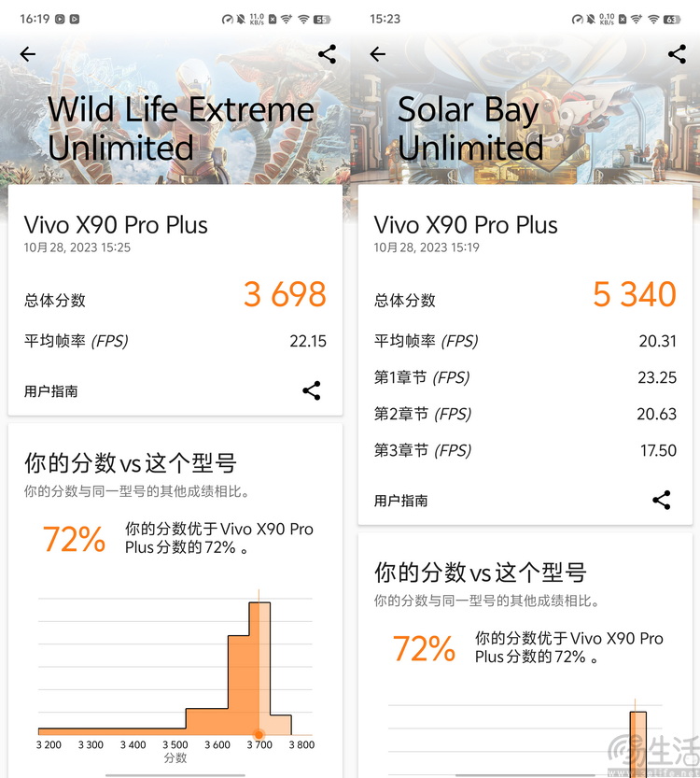
Task: Tap battery icon in left status bar
Action: point(322,20)
